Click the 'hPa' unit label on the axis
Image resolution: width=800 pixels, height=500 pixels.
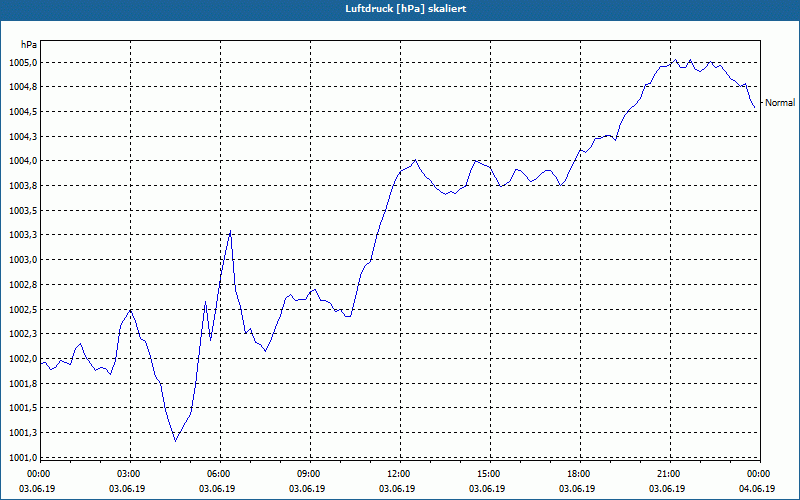coord(29,45)
